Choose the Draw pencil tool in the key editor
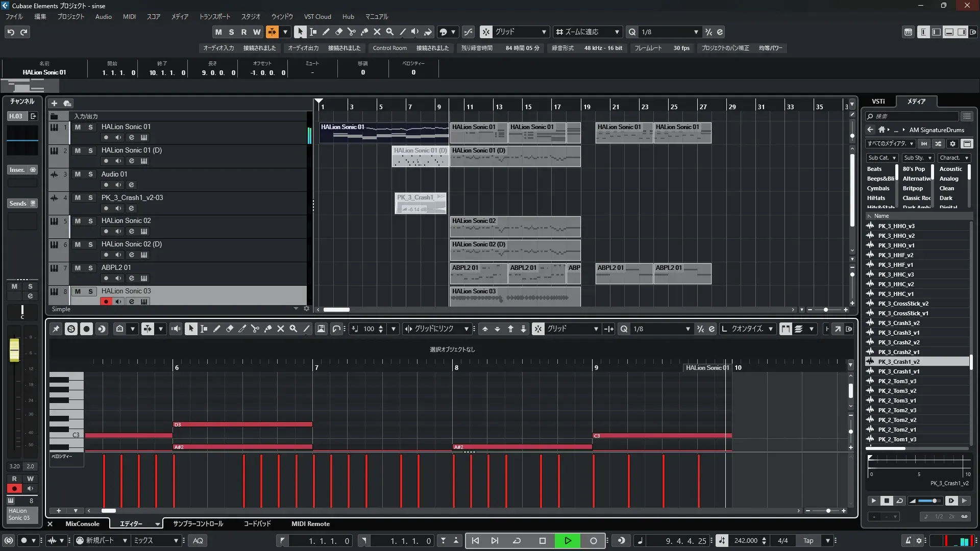 coord(216,329)
